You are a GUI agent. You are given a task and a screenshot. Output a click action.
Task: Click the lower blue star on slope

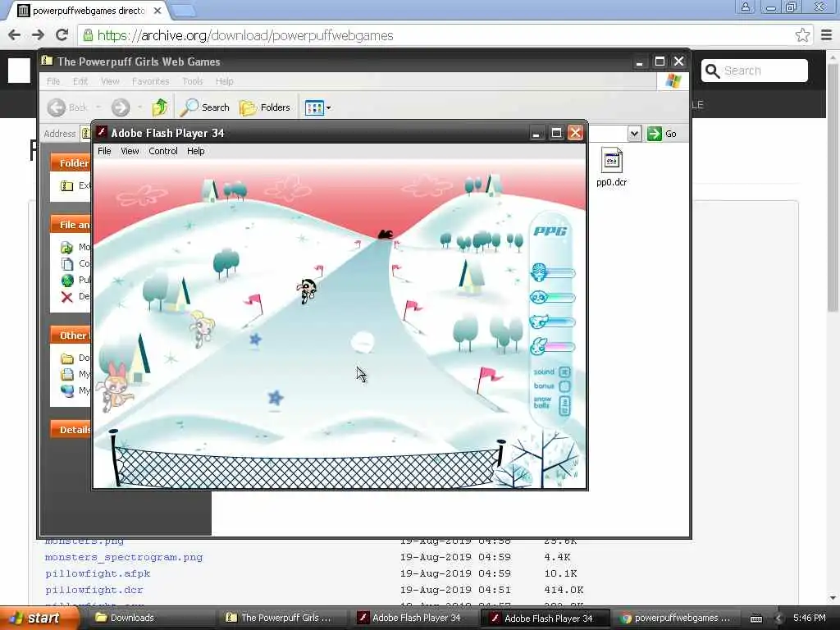276,398
